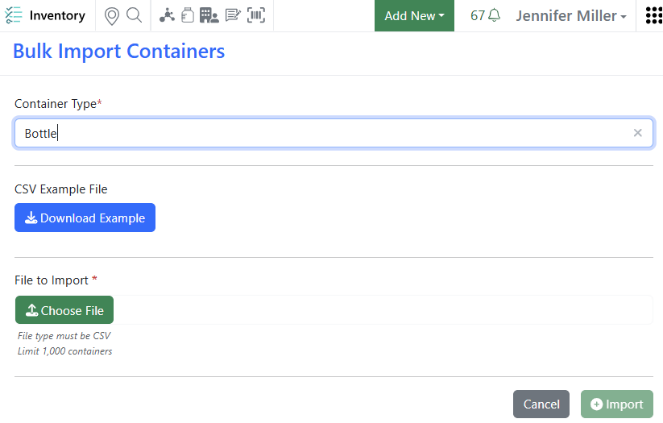Viewport: 663px width, 423px height.
Task: Open the Jennifer Miller user menu
Action: 571,16
